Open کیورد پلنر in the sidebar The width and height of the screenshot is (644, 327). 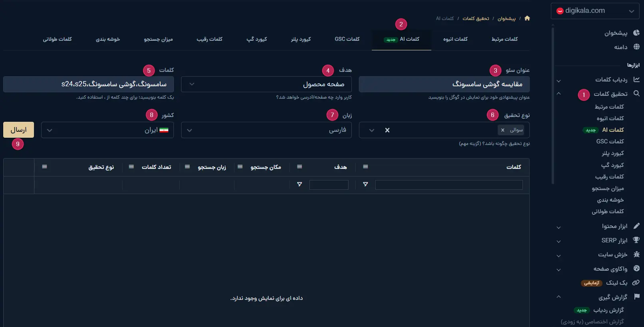(612, 153)
